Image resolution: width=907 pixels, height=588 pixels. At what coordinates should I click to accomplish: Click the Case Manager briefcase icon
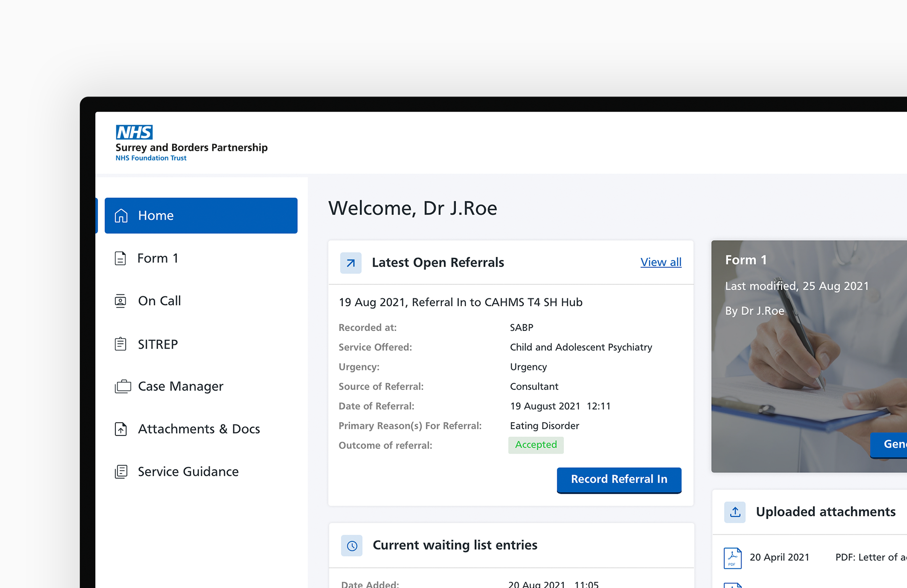click(123, 386)
